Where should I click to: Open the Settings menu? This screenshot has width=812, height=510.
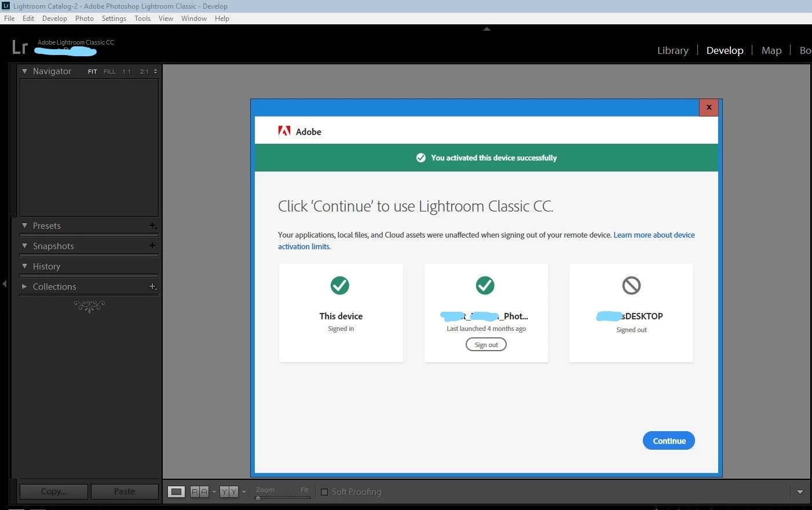(114, 19)
